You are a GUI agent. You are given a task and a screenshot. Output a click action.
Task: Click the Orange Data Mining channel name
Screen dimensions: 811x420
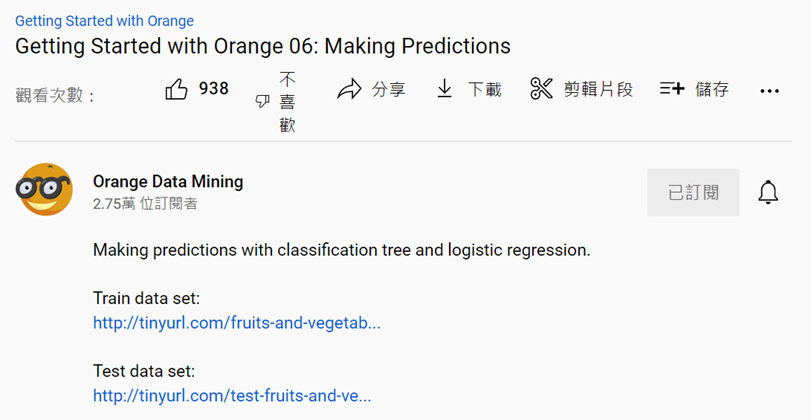pyautogui.click(x=168, y=182)
